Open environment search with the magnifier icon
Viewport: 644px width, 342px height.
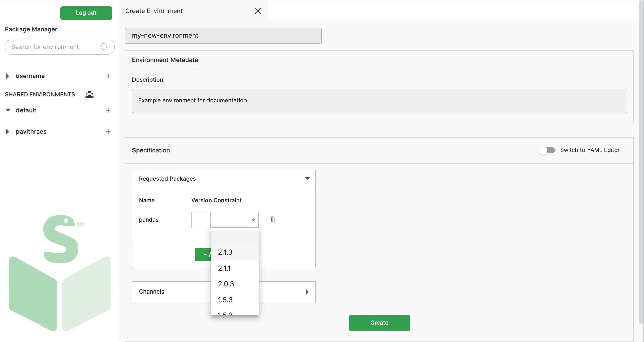coord(104,47)
